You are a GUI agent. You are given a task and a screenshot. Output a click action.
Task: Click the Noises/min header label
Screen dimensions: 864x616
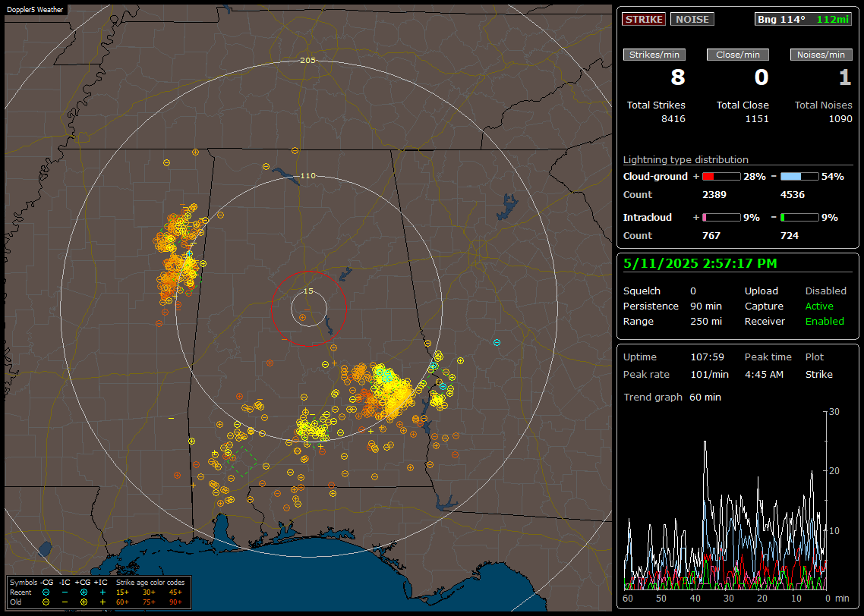pos(821,55)
